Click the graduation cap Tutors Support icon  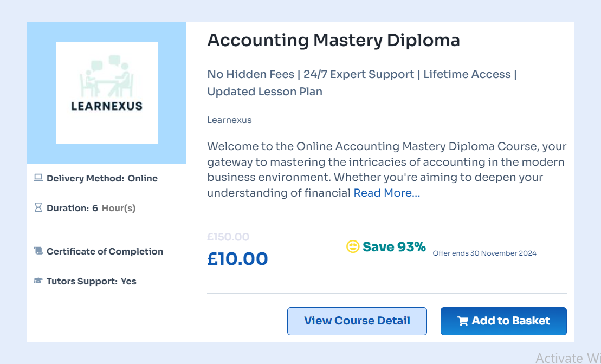pos(38,281)
